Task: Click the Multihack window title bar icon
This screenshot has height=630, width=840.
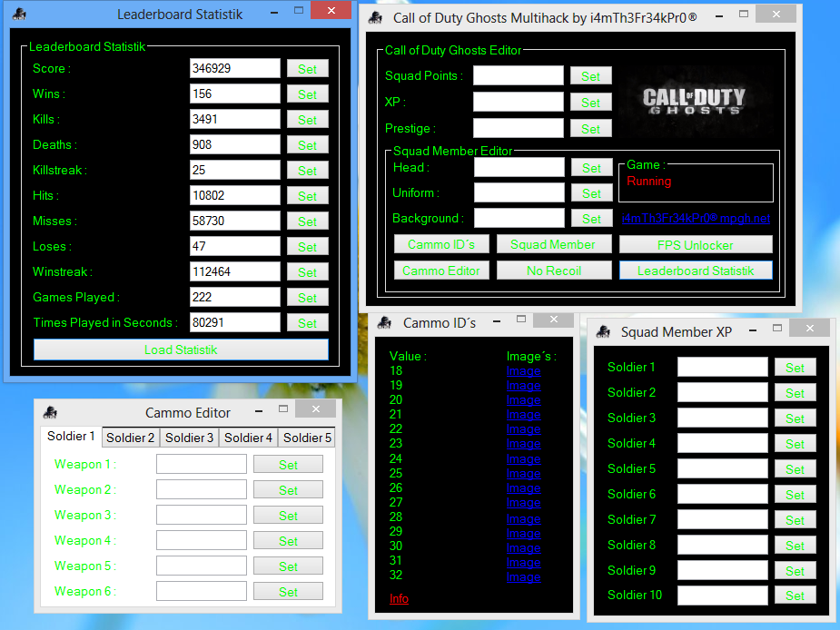Action: click(x=376, y=18)
